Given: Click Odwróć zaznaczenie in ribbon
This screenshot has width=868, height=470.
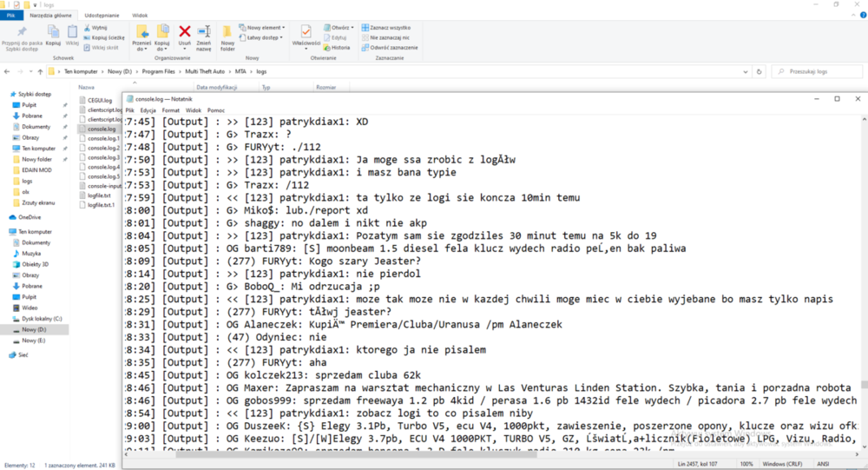Looking at the screenshot, I should 390,48.
